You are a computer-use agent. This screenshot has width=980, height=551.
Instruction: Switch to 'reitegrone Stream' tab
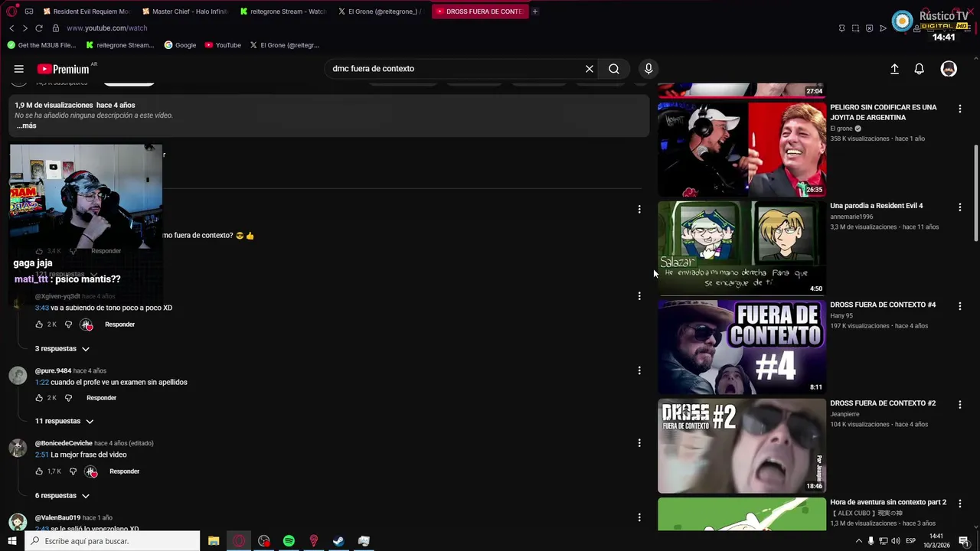click(283, 11)
